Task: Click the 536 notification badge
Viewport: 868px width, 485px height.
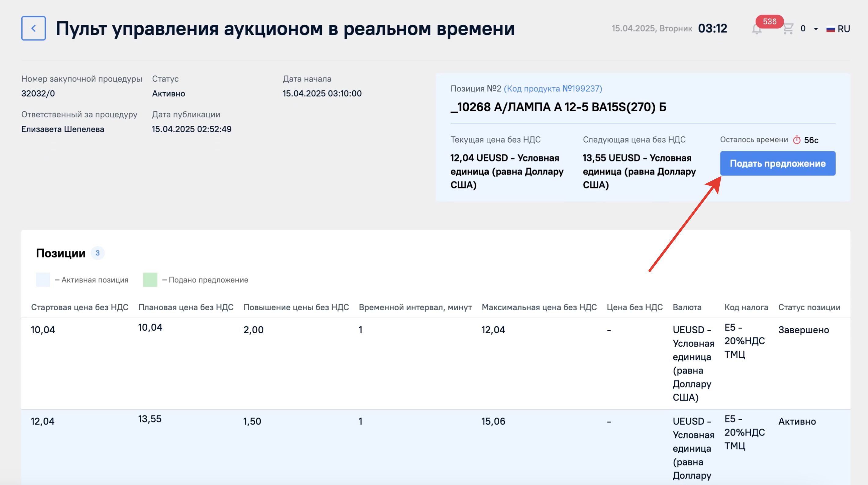Action: tap(769, 22)
